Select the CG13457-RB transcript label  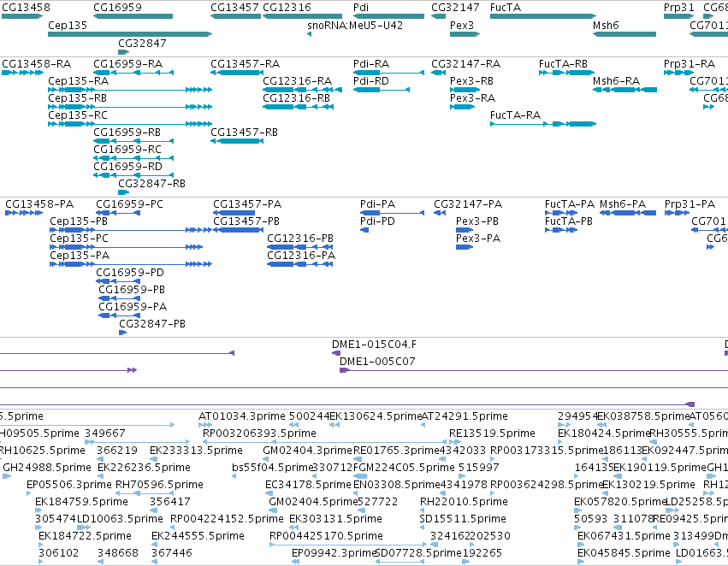[x=244, y=133]
